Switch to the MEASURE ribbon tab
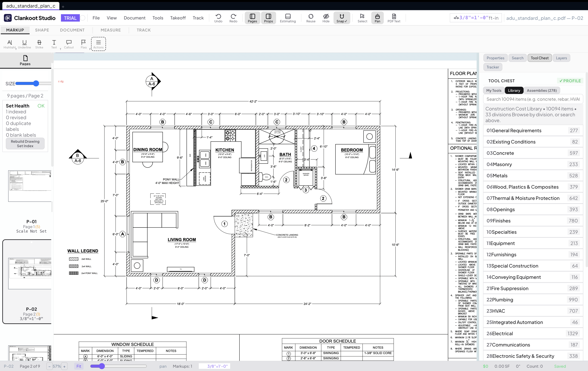Viewport: 588px width, 371px height. click(x=111, y=30)
